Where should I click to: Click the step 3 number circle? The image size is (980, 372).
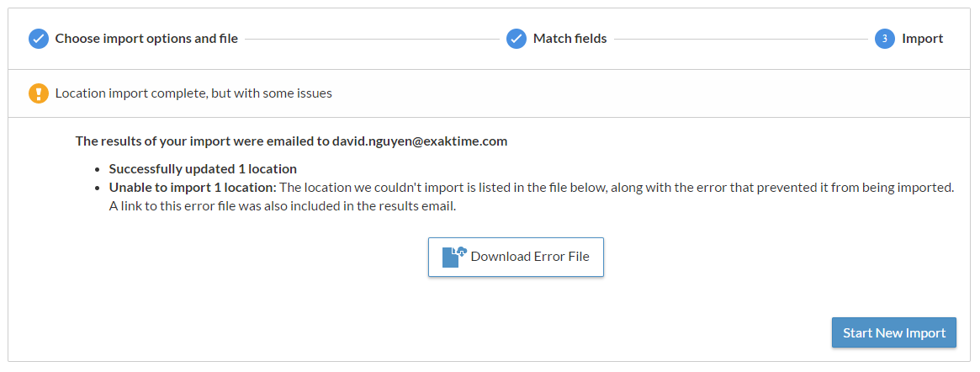884,39
